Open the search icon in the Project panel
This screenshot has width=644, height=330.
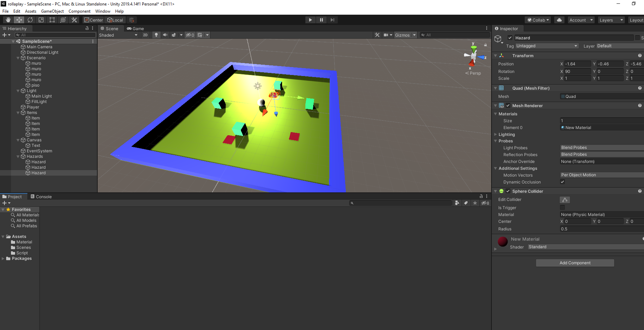(x=352, y=203)
